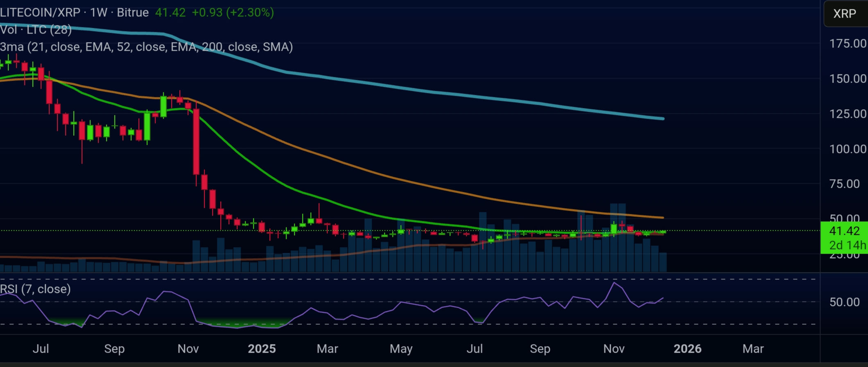This screenshot has width=868, height=367.
Task: Click the 100.00 price axis label
Action: tap(848, 149)
